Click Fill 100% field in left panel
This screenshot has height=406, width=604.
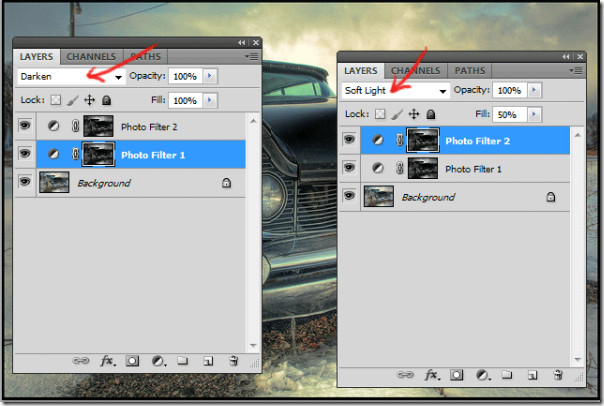point(185,101)
